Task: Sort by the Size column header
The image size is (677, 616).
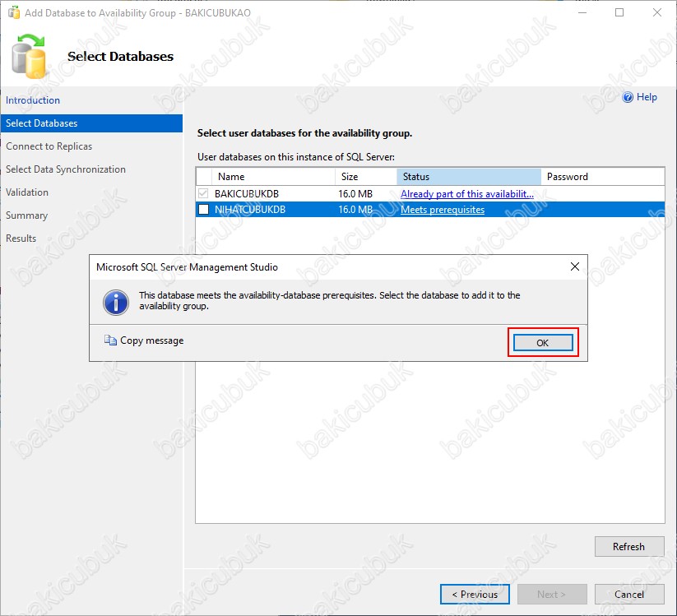Action: [x=366, y=177]
